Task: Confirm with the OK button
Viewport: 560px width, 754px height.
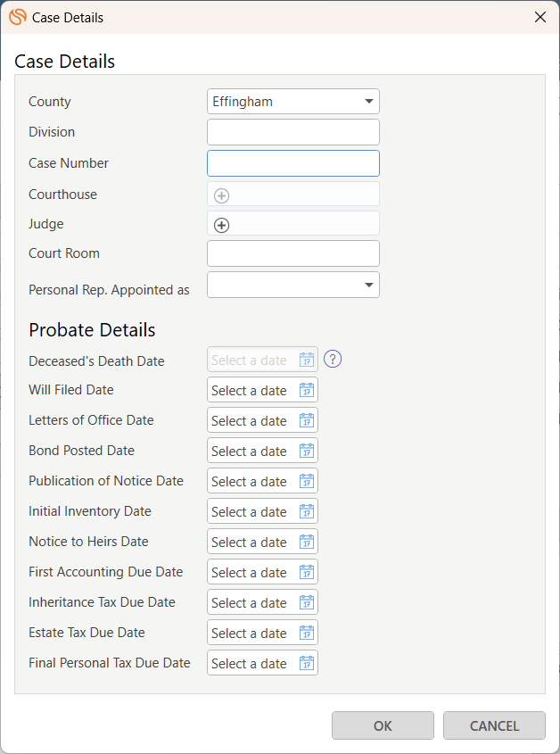Action: (383, 725)
